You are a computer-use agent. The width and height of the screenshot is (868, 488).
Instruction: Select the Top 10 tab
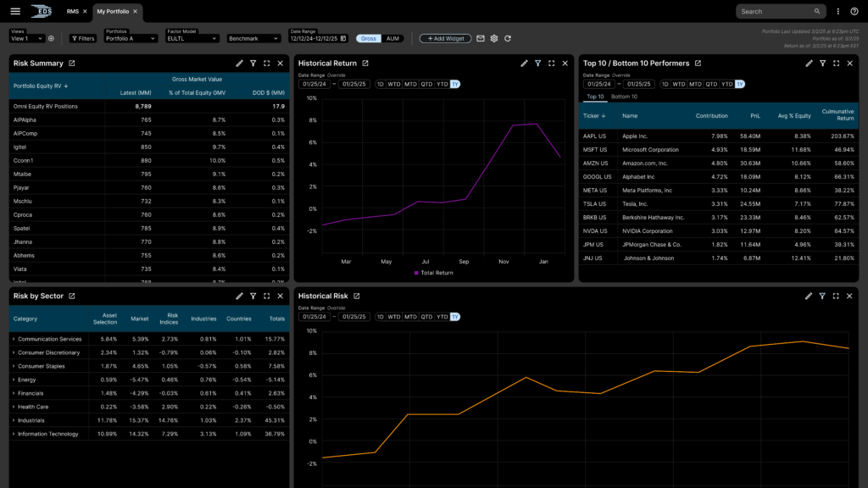coord(595,97)
